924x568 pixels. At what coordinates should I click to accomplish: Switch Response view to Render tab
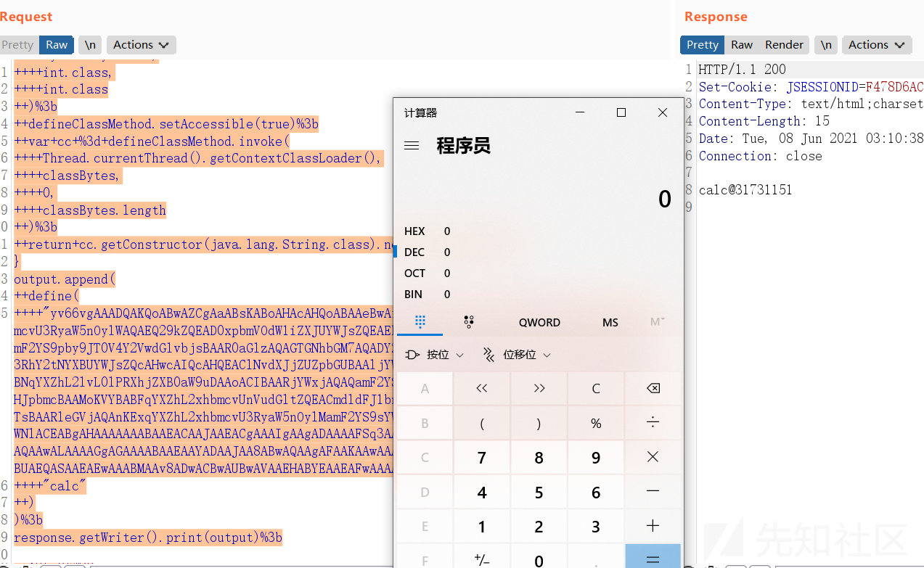pyautogui.click(x=785, y=45)
